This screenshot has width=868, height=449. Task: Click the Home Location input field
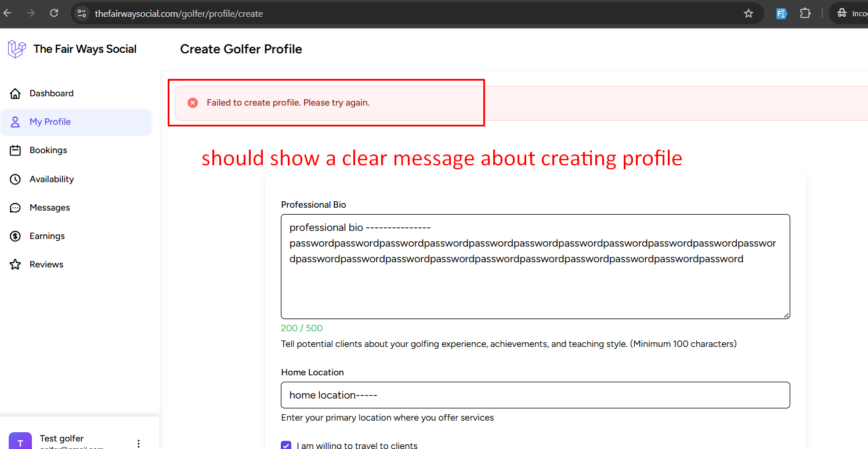coord(534,395)
